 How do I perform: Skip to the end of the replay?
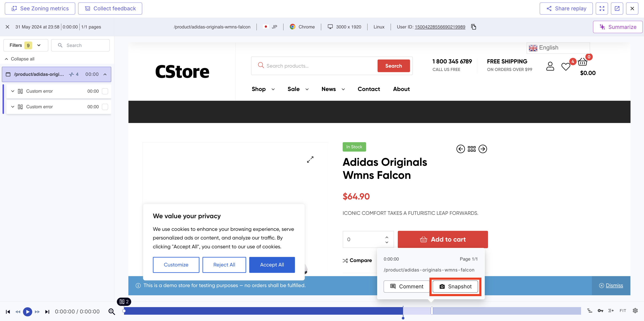[47, 312]
